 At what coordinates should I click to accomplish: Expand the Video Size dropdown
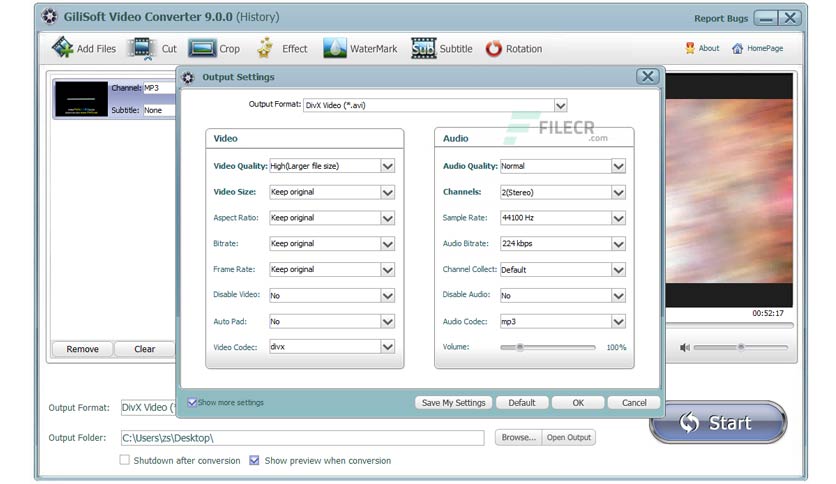(x=388, y=192)
